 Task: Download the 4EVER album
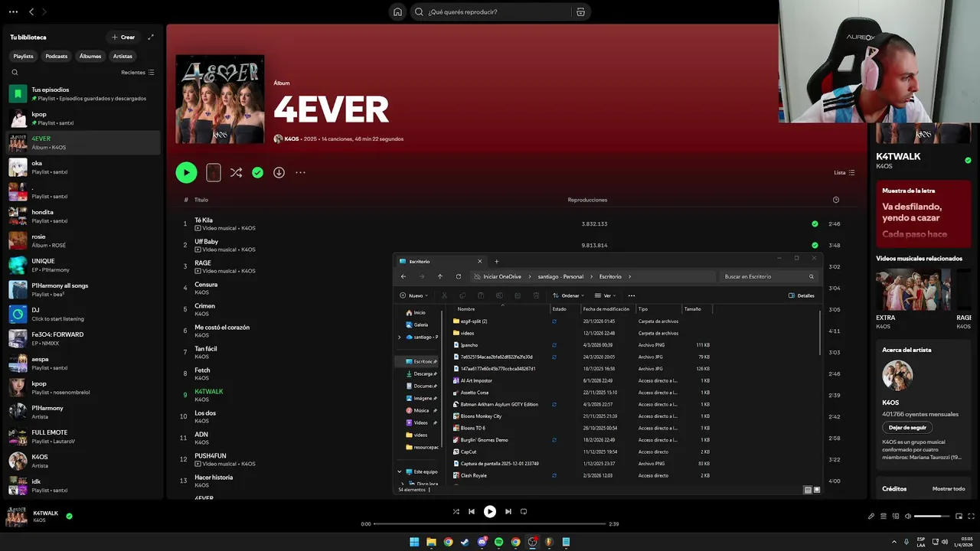[279, 172]
